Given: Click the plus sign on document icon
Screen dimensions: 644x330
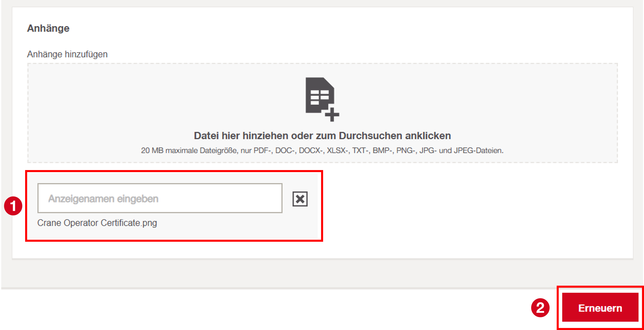Looking at the screenshot, I should 332,115.
